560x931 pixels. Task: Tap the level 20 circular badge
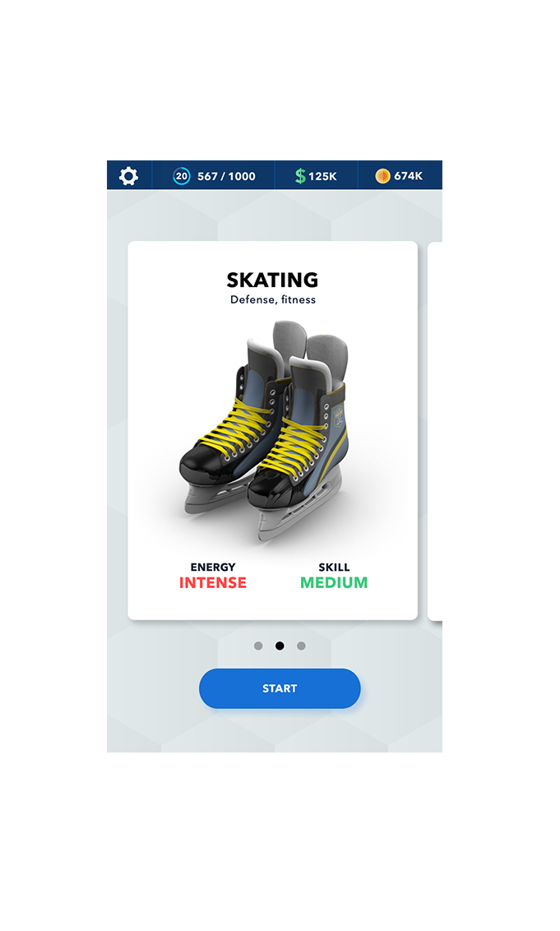(181, 176)
